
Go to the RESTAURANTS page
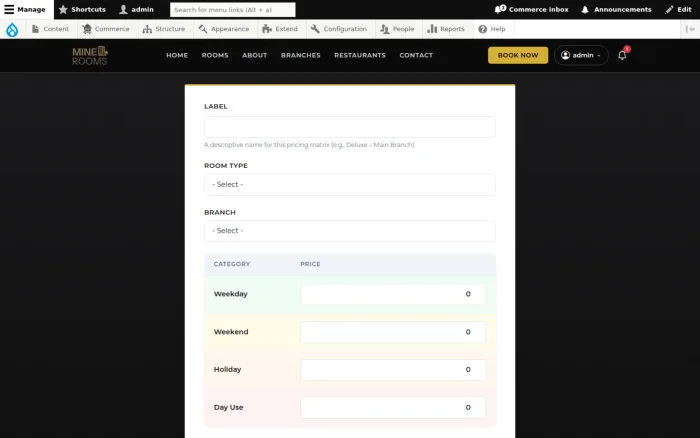(360, 55)
